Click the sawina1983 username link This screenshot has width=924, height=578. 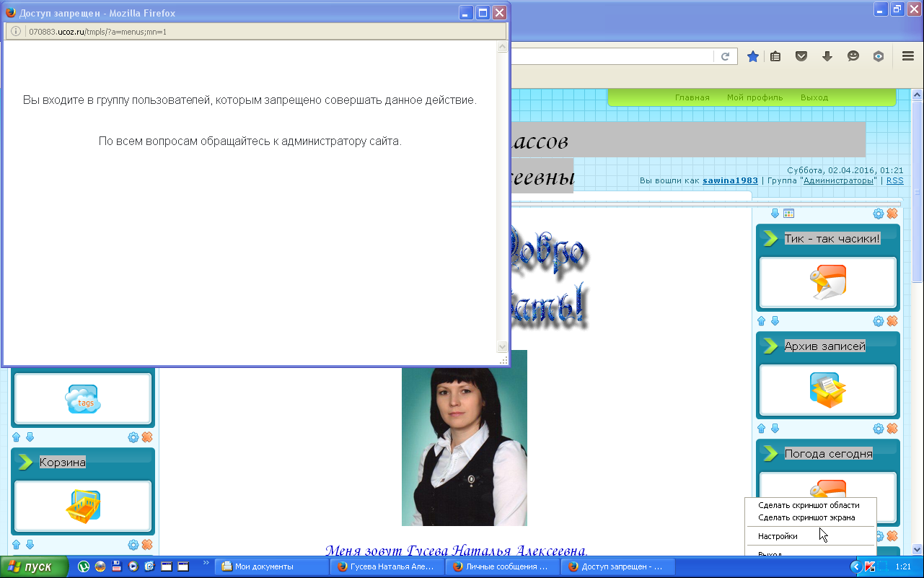click(730, 180)
